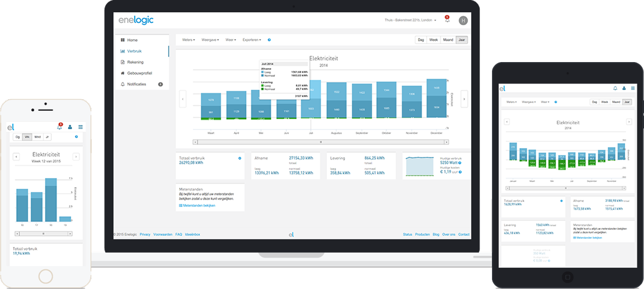Click blue help icon beside Exporteren on laptop
This screenshot has width=644, height=289.
269,40
